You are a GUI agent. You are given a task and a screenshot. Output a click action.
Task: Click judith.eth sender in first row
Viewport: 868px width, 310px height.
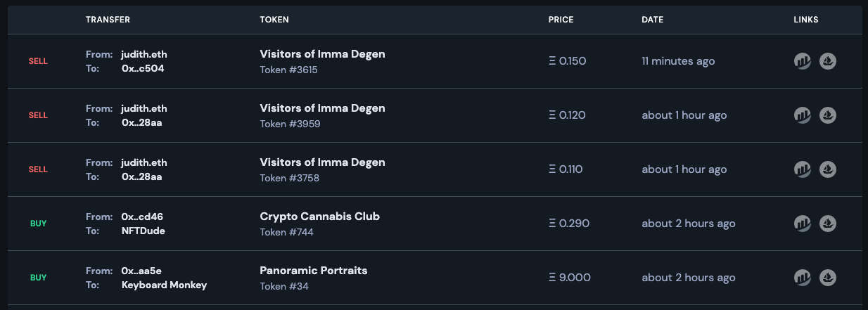(143, 54)
